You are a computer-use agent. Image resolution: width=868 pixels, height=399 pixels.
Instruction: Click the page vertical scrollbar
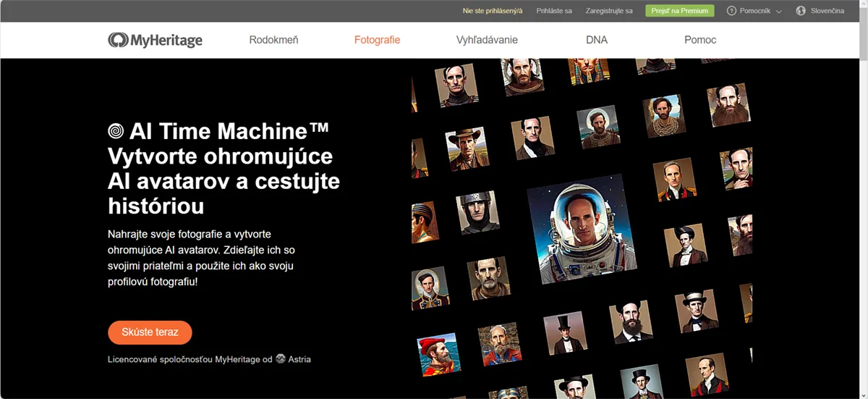click(862, 199)
